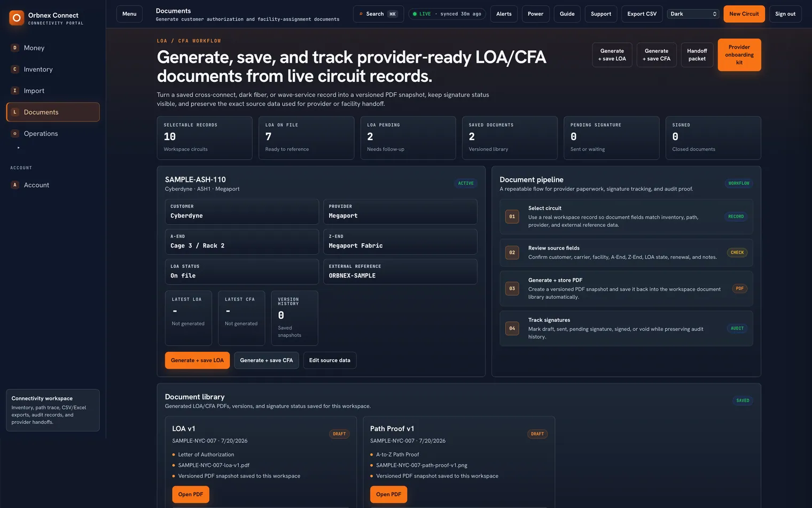Open Search with the ⌘K shortcut pill
This screenshot has height=508, width=812.
(x=378, y=14)
